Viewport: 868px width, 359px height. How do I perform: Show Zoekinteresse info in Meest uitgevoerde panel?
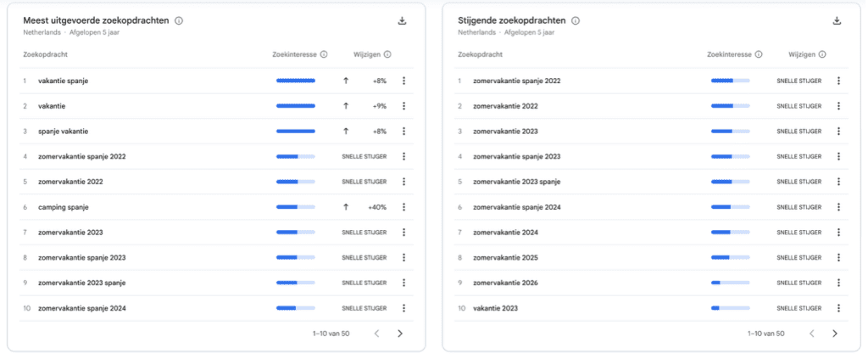324,54
